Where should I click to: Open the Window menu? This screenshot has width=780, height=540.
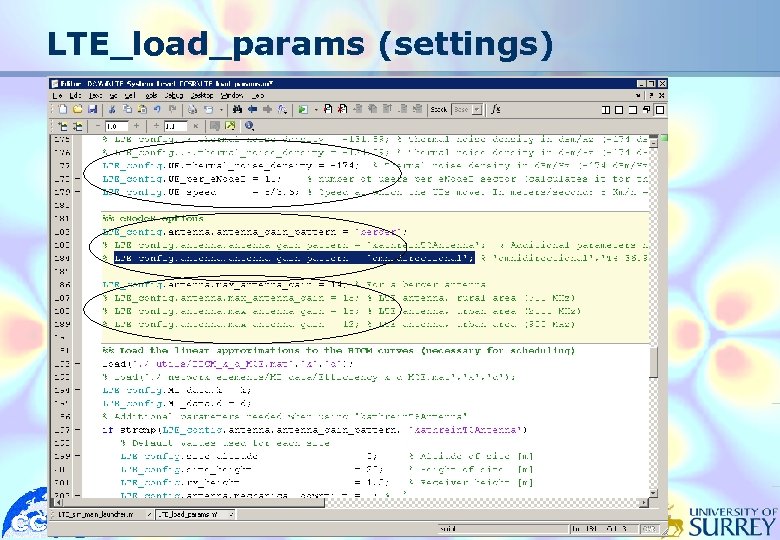(231, 95)
